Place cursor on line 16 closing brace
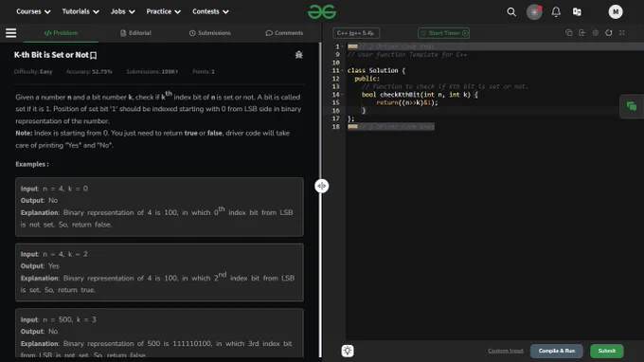Viewport: 644px width, 362px height. tap(364, 111)
